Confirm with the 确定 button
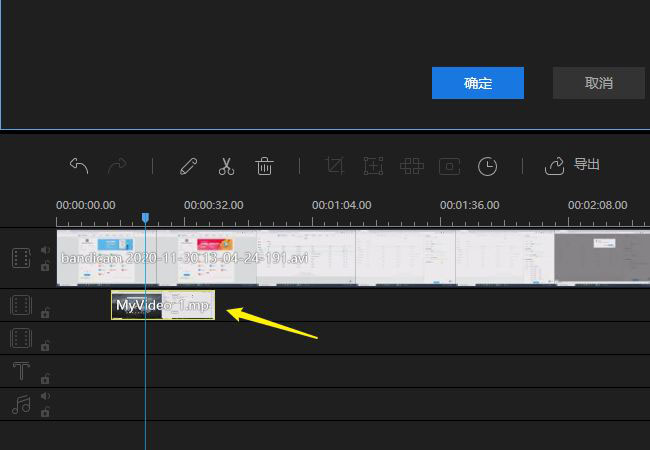 [478, 83]
